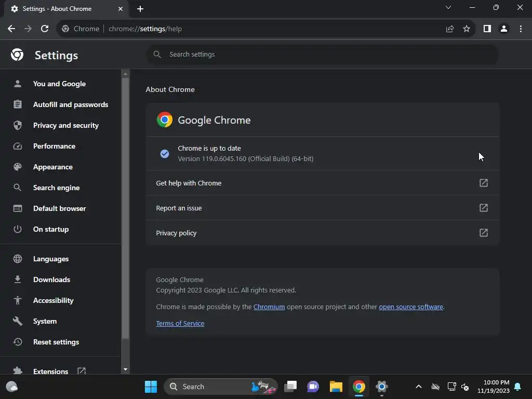Open Reset settings section
532x399 pixels.
pos(60,342)
